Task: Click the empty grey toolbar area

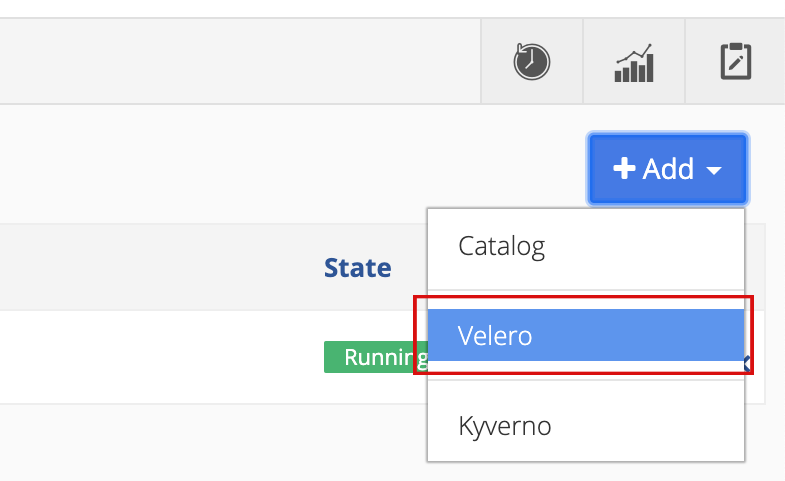Action: tap(240, 61)
